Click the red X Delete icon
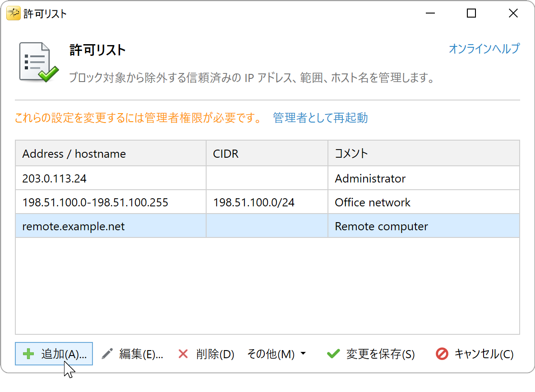This screenshot has height=392, width=535. (x=183, y=354)
